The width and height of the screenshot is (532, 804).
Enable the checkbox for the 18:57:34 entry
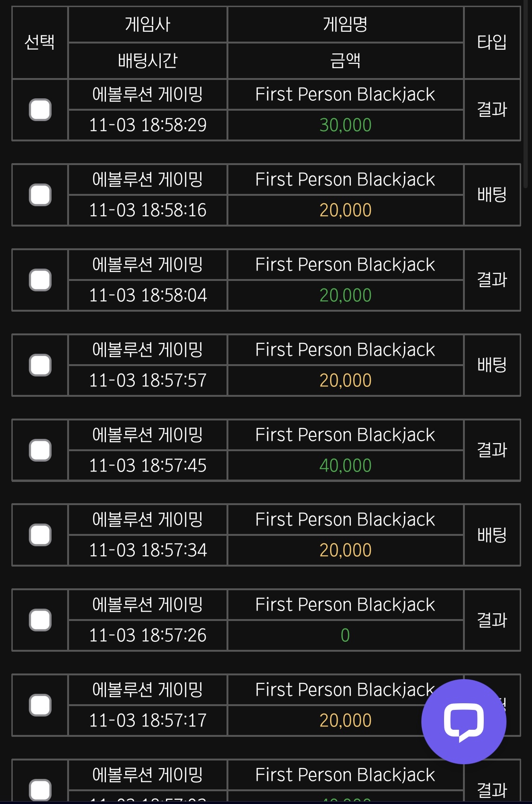(x=40, y=535)
